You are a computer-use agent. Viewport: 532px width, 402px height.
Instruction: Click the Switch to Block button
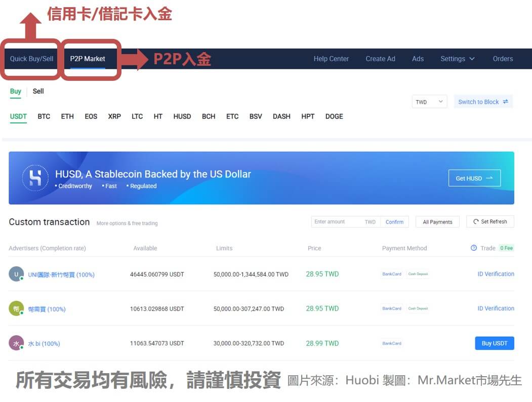pos(483,102)
